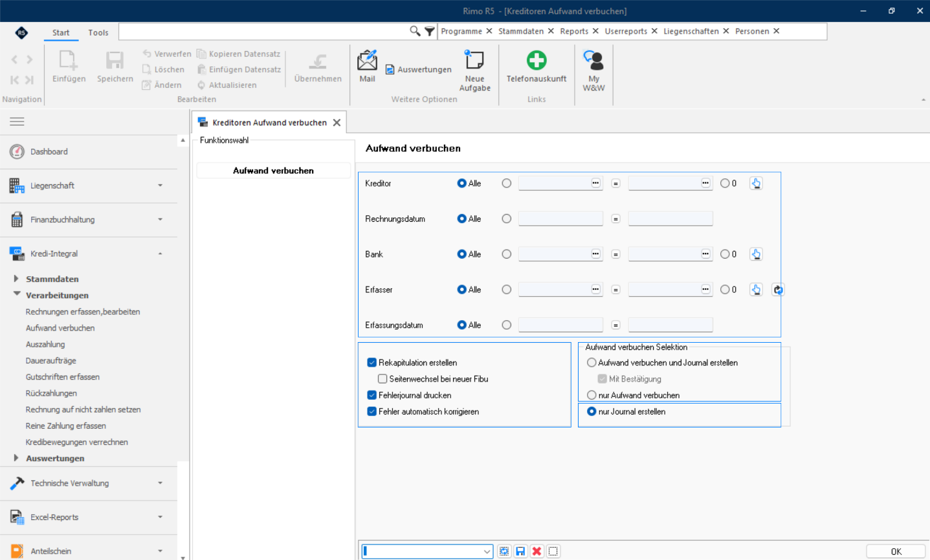Click the Rimo R5 application logo button
This screenshot has height=560, width=930.
tap(21, 32)
